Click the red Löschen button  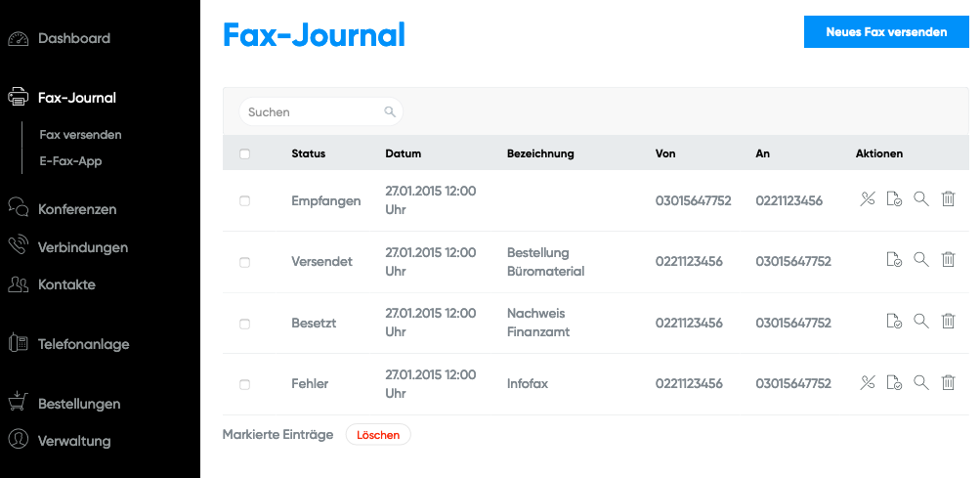tap(378, 435)
